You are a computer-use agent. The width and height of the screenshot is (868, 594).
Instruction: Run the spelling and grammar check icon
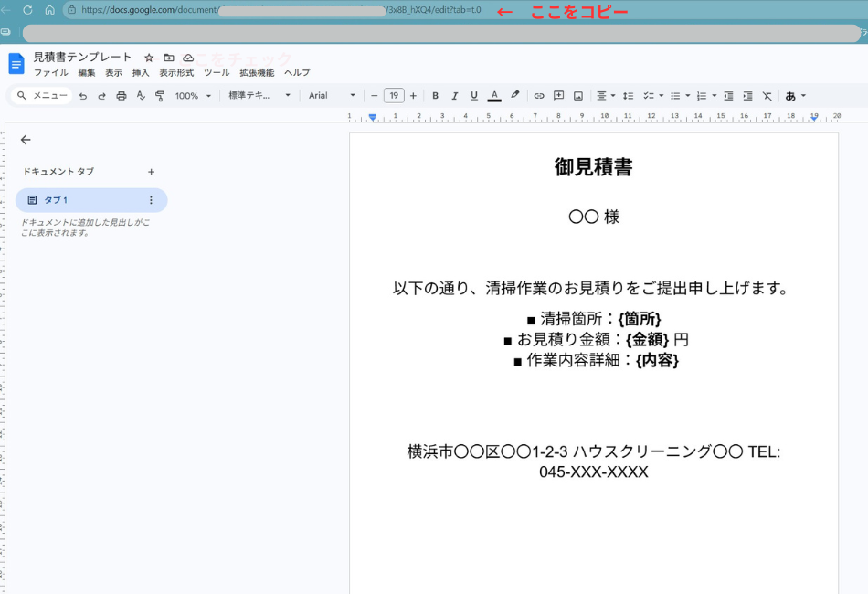coord(141,95)
